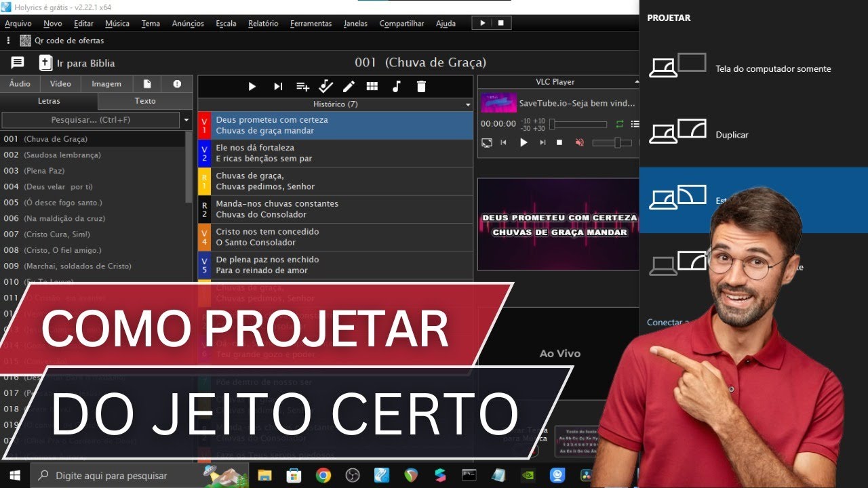Toggle the VLC green repeat loop icon
The image size is (868, 488).
coord(619,124)
